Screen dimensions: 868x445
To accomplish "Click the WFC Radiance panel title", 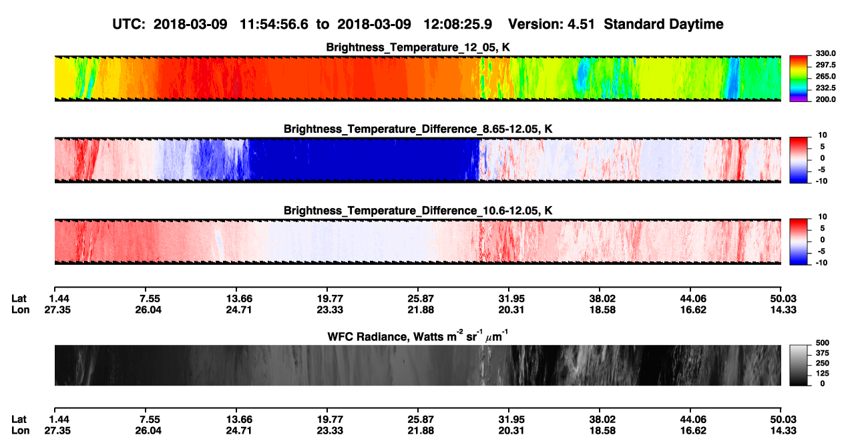I will [x=417, y=336].
